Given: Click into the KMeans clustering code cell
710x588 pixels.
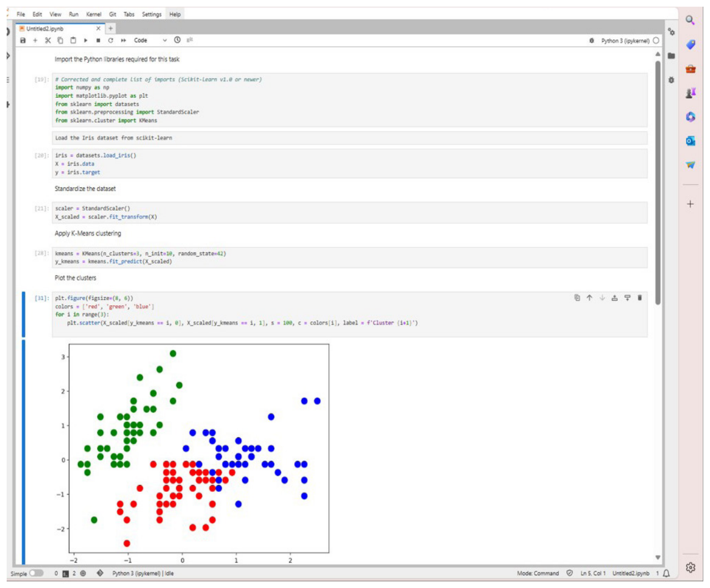Looking at the screenshot, I should 349,257.
